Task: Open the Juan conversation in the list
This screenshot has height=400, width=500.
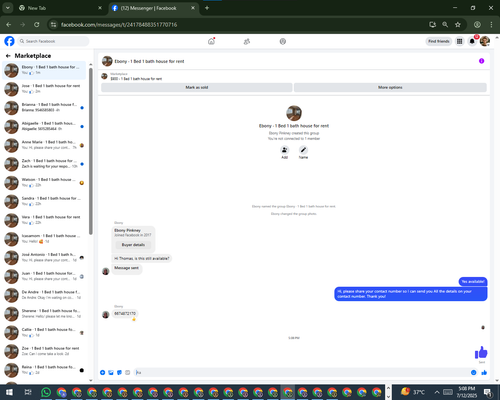Action: (44, 276)
